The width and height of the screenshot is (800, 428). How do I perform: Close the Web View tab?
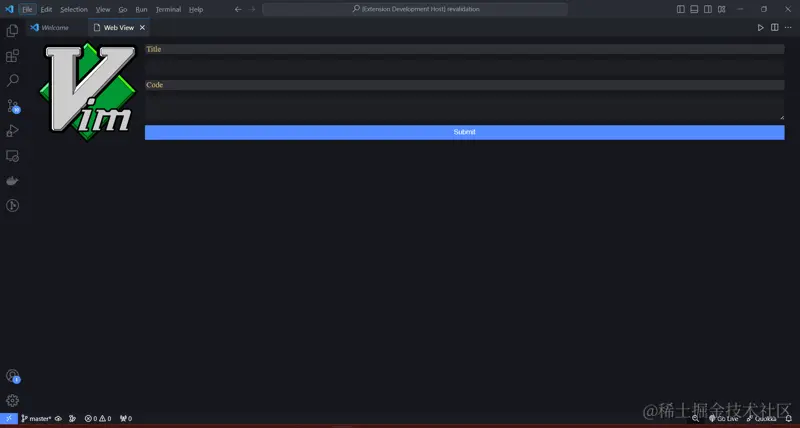[142, 28]
